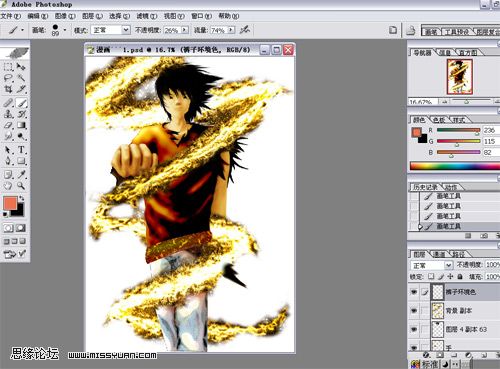Click the orange foreground color swatch in toolbox
The height and width of the screenshot is (369, 500).
pyautogui.click(x=10, y=203)
